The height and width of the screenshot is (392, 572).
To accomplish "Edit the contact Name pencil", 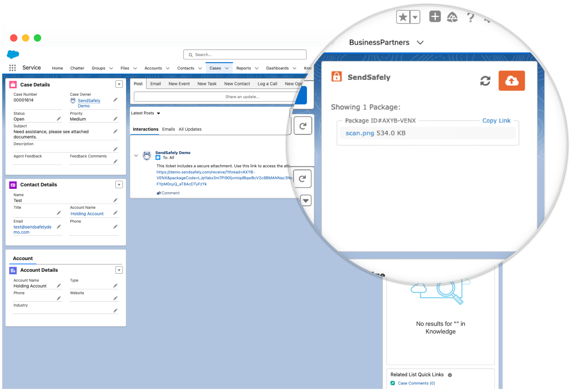I will click(x=116, y=201).
